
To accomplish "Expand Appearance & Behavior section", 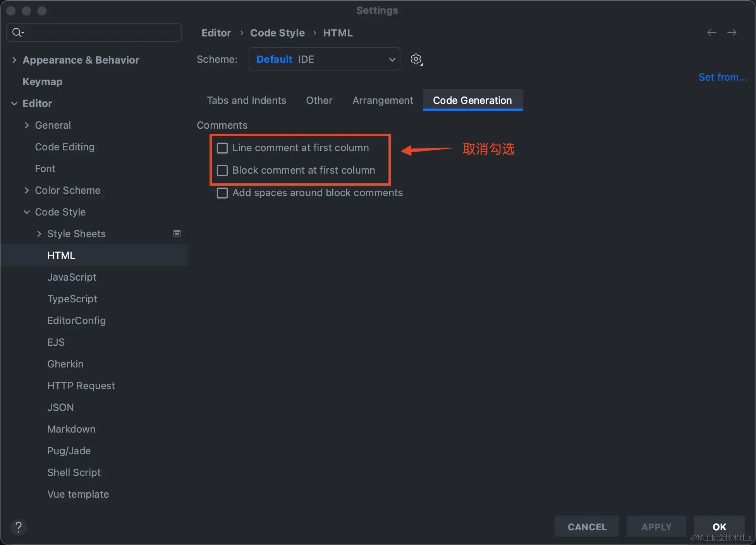I will pos(14,60).
